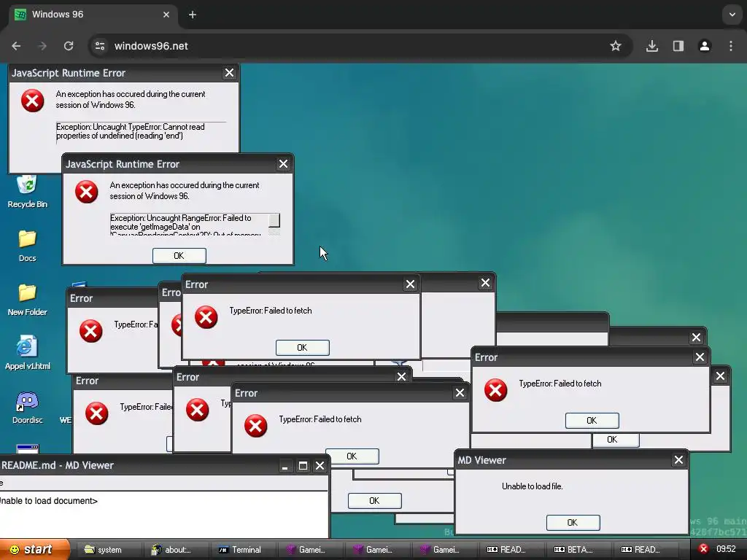Image resolution: width=747 pixels, height=560 pixels.
Task: Add a new browser tab with plus
Action: pos(193,15)
